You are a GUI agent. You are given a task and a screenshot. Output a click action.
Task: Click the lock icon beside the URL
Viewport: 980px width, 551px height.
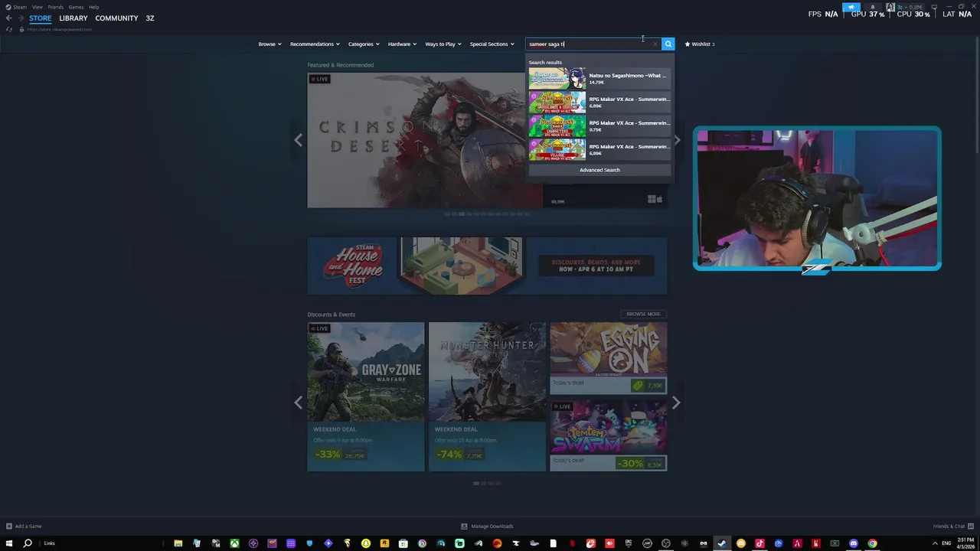(x=21, y=29)
